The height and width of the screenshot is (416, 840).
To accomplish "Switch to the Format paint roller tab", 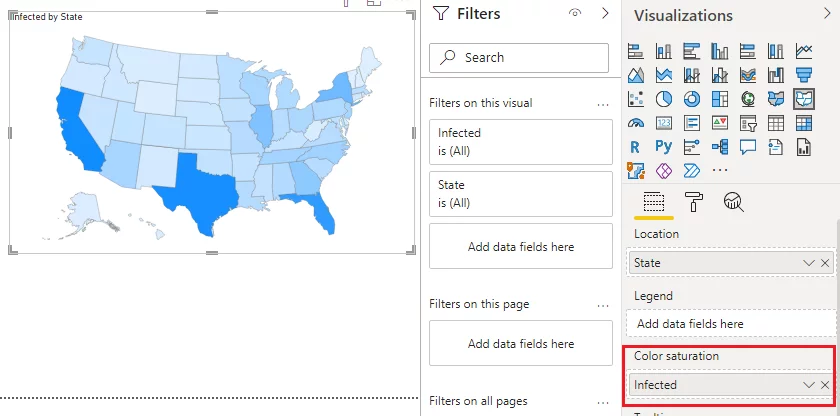I will coord(694,201).
